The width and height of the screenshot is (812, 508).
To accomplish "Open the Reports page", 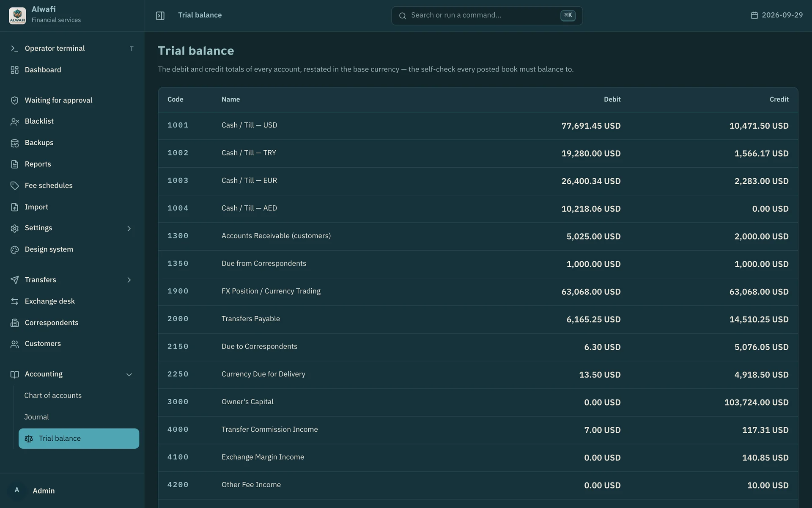I will pos(72,164).
